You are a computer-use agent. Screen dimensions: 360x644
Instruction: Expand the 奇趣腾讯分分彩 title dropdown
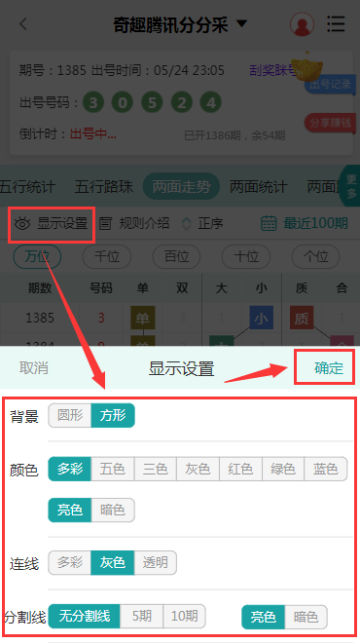(x=242, y=23)
